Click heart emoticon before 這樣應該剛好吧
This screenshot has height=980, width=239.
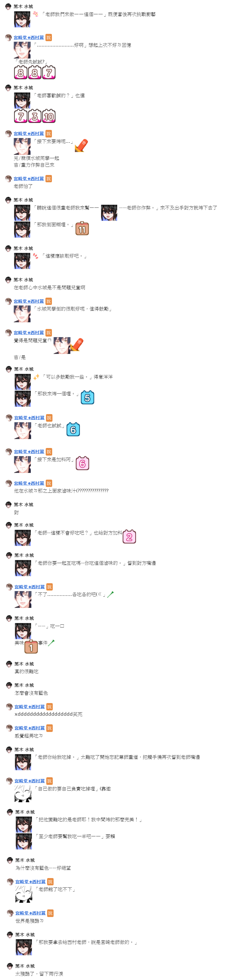point(35,256)
